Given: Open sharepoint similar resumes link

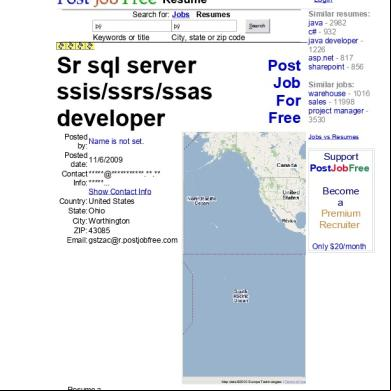Looking at the screenshot, I should click(x=326, y=67).
